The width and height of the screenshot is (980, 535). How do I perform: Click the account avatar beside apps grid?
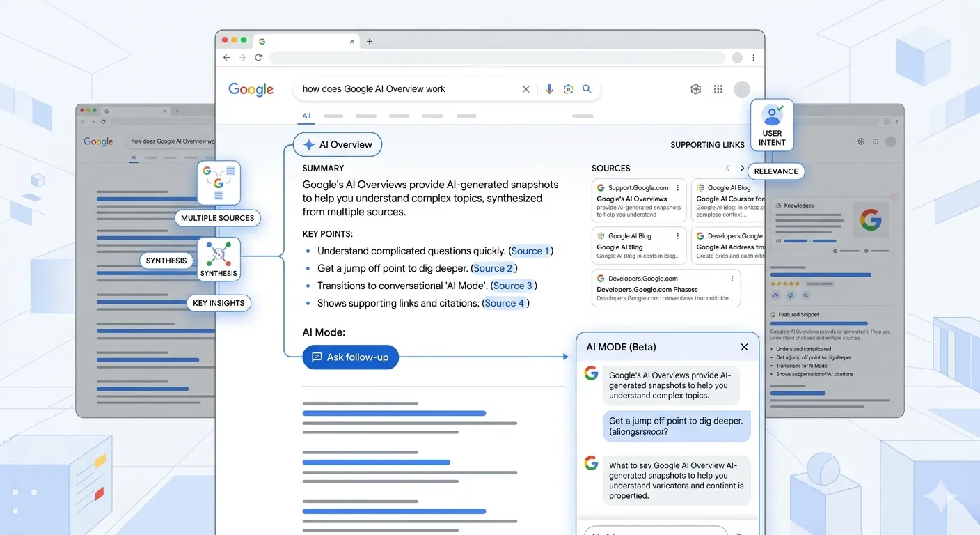pos(742,89)
